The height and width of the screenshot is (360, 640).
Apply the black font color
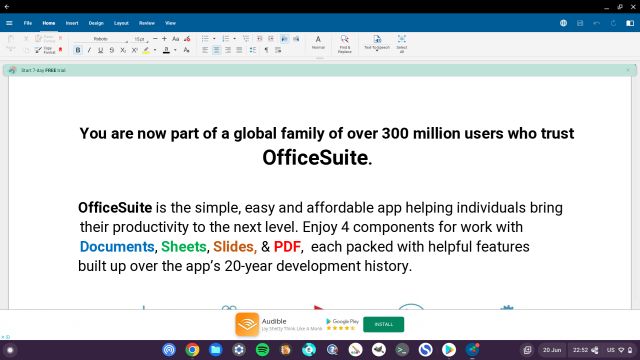(x=166, y=50)
